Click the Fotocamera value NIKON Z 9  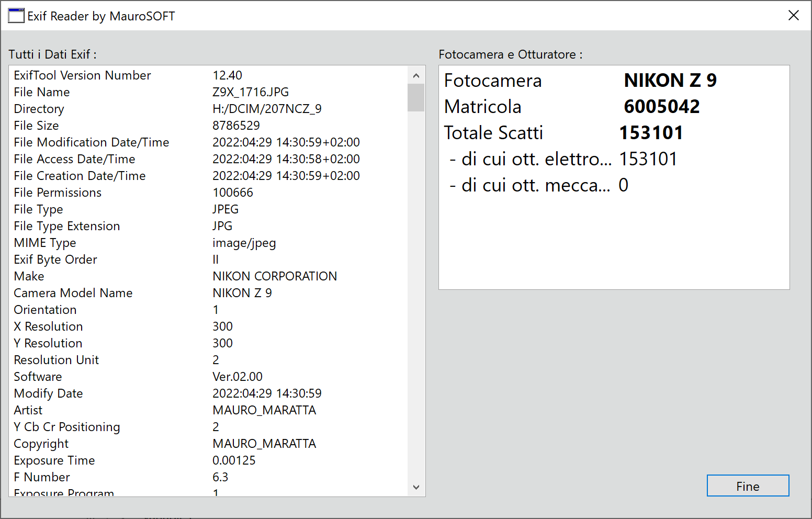(670, 80)
